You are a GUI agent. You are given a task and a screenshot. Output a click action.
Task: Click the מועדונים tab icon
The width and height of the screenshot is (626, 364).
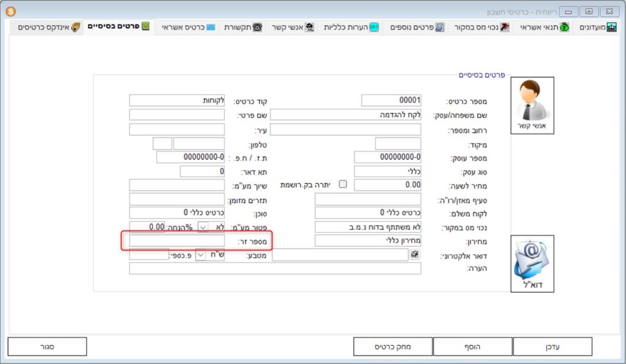click(611, 27)
